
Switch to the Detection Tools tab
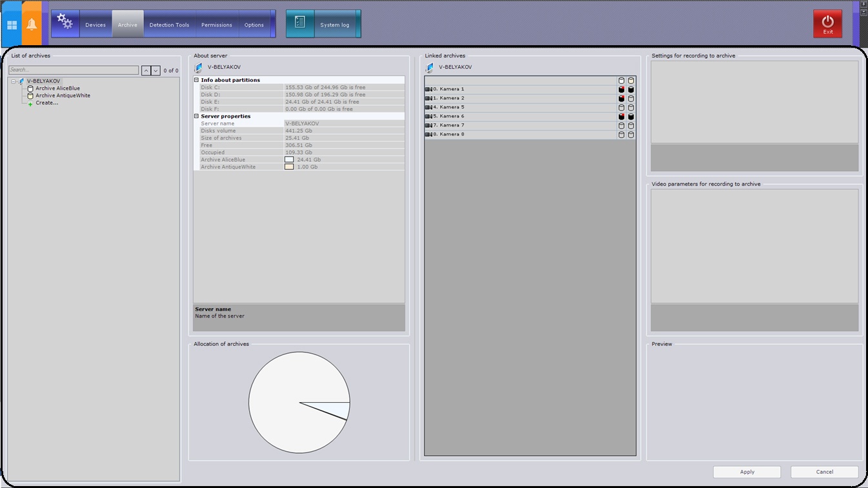coord(169,25)
